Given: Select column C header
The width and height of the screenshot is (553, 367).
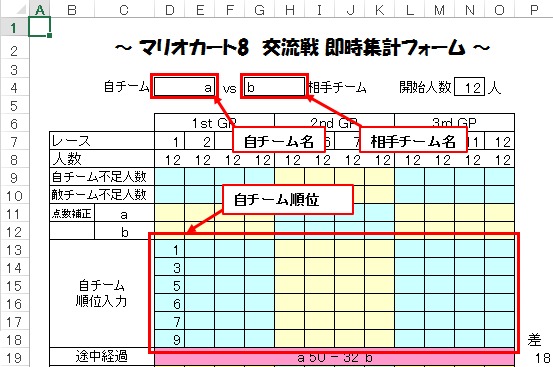Looking at the screenshot, I should [x=124, y=10].
